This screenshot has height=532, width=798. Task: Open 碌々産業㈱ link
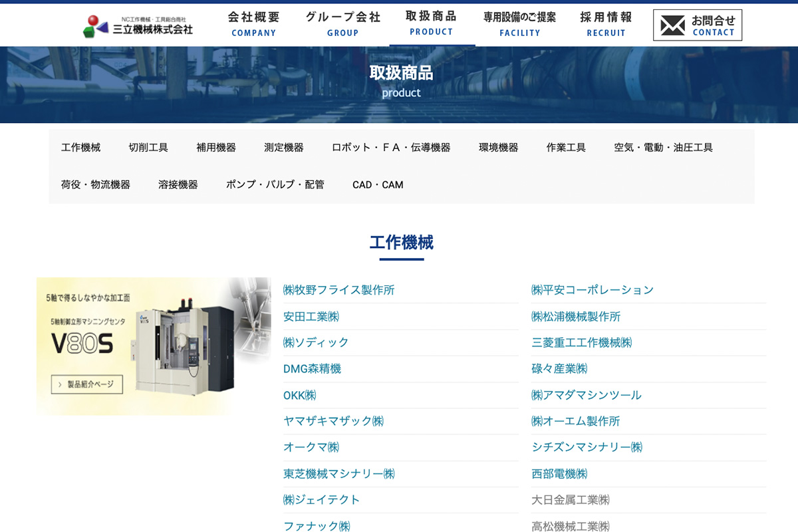559,369
